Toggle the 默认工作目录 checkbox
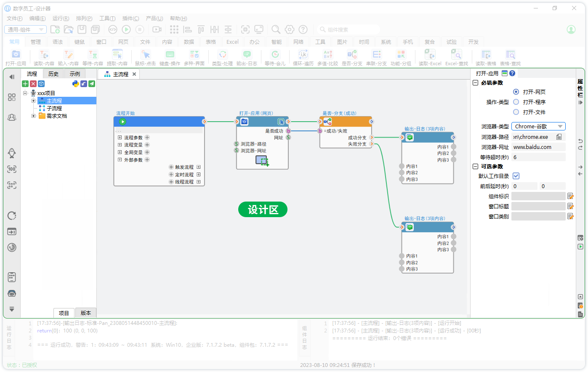The height and width of the screenshot is (372, 588). [516, 176]
